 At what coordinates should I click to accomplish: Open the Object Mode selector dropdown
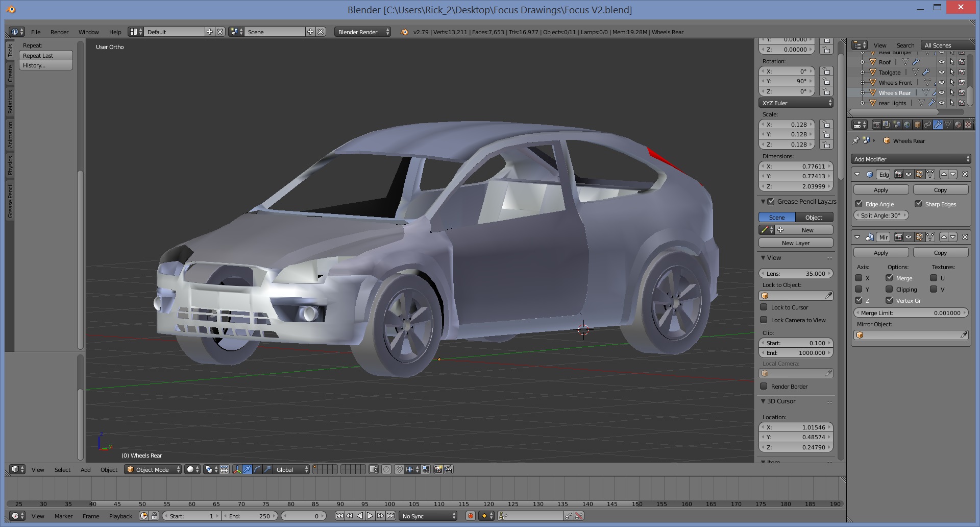coord(153,469)
